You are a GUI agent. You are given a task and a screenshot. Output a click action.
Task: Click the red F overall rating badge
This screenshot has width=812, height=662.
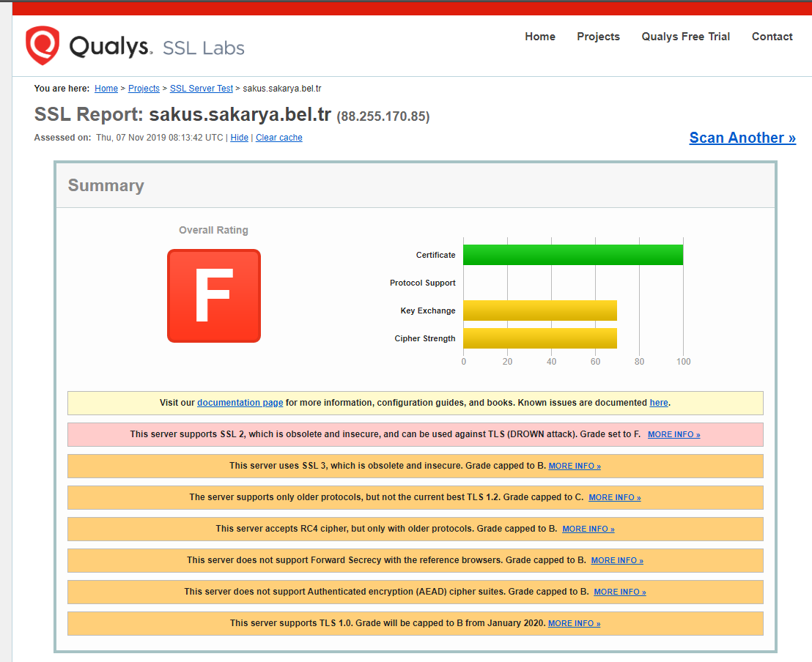click(213, 295)
